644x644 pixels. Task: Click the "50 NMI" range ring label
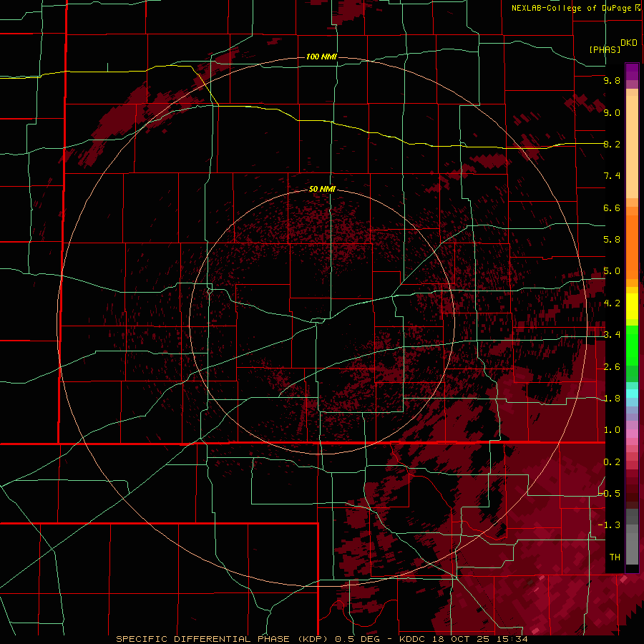[322, 189]
